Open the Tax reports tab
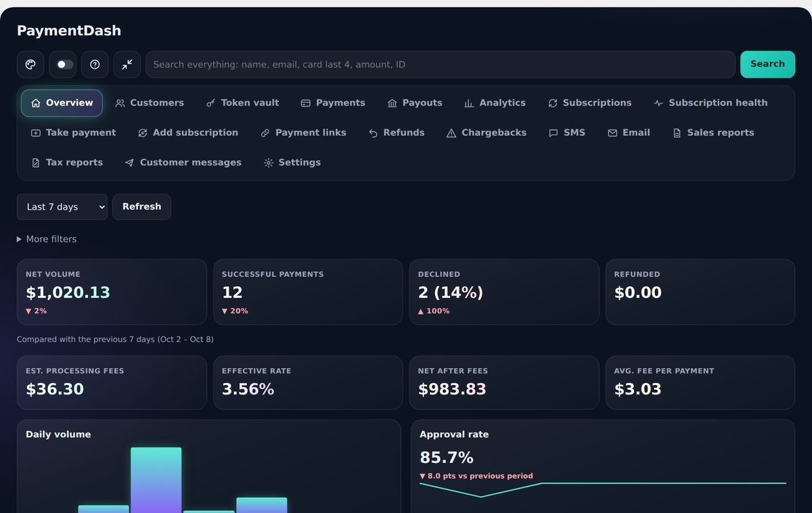 tap(67, 162)
